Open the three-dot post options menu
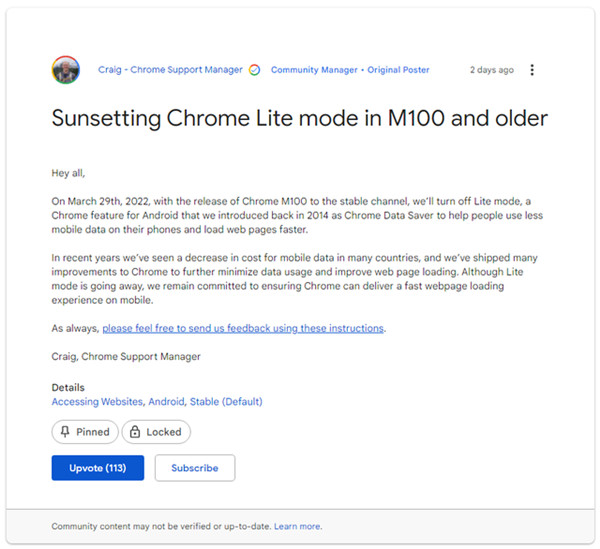The image size is (600, 549). pos(532,70)
